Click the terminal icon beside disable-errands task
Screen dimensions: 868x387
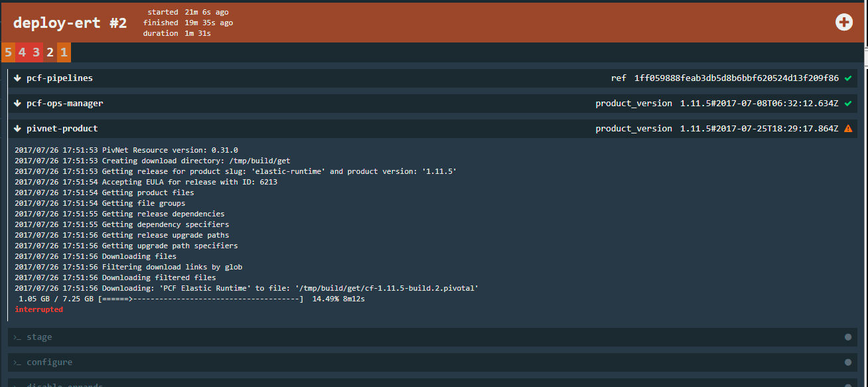[17, 385]
